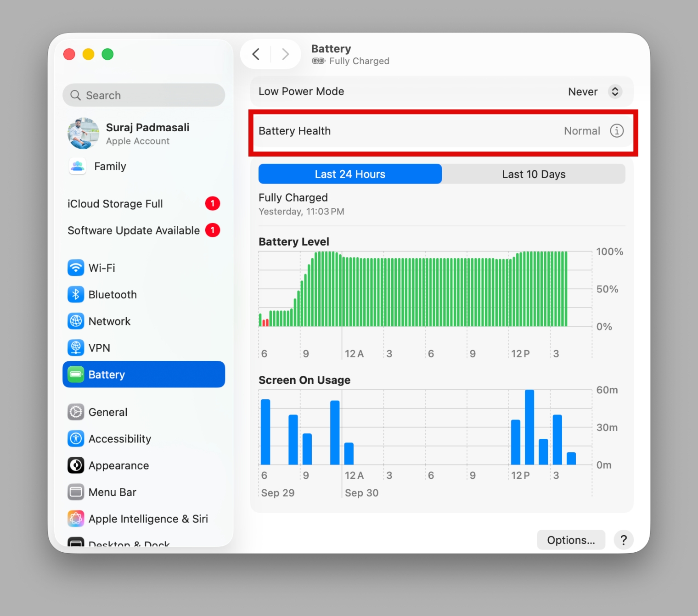Select the Accessibility icon
This screenshot has width=698, height=616.
pyautogui.click(x=76, y=438)
